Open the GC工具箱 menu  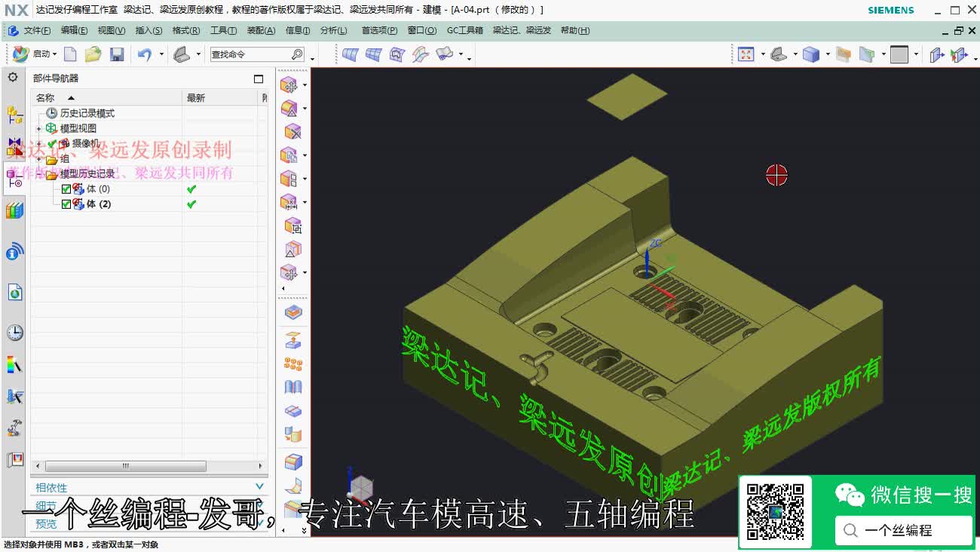click(465, 31)
